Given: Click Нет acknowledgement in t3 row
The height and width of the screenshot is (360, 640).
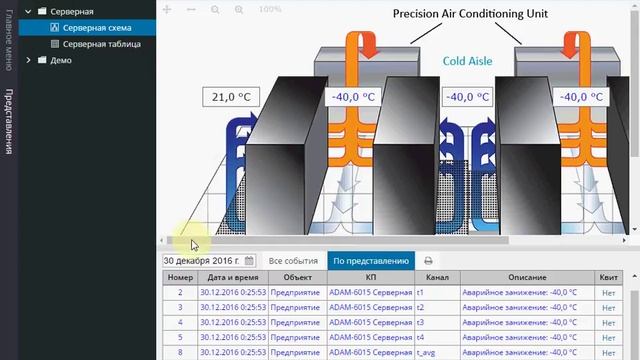Looking at the screenshot, I should 608,323.
